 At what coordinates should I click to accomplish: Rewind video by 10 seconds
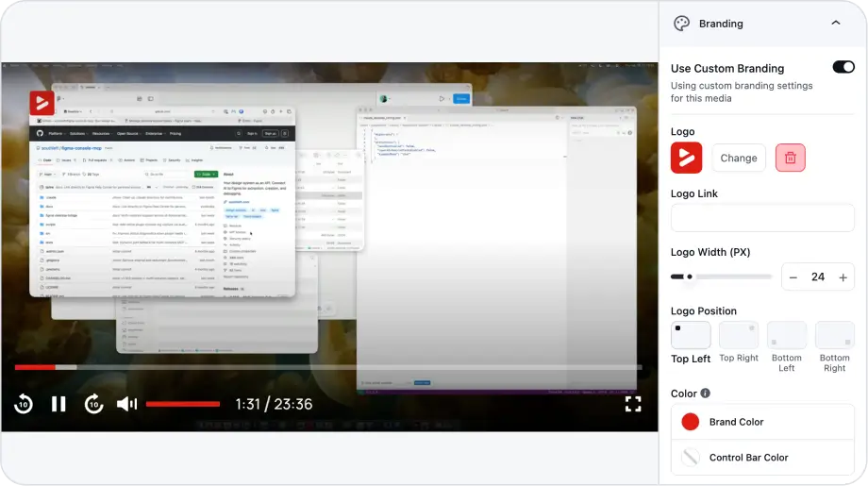point(24,404)
